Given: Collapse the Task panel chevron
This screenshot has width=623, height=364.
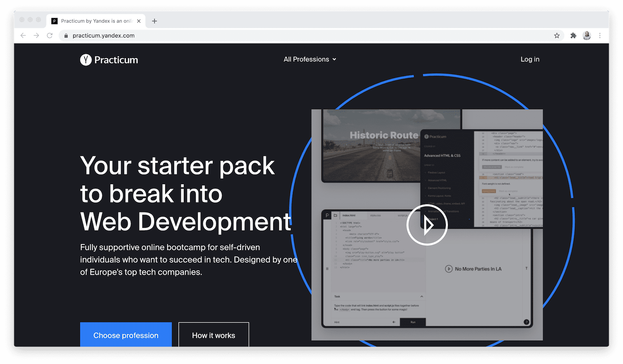Looking at the screenshot, I should pyautogui.click(x=422, y=296).
